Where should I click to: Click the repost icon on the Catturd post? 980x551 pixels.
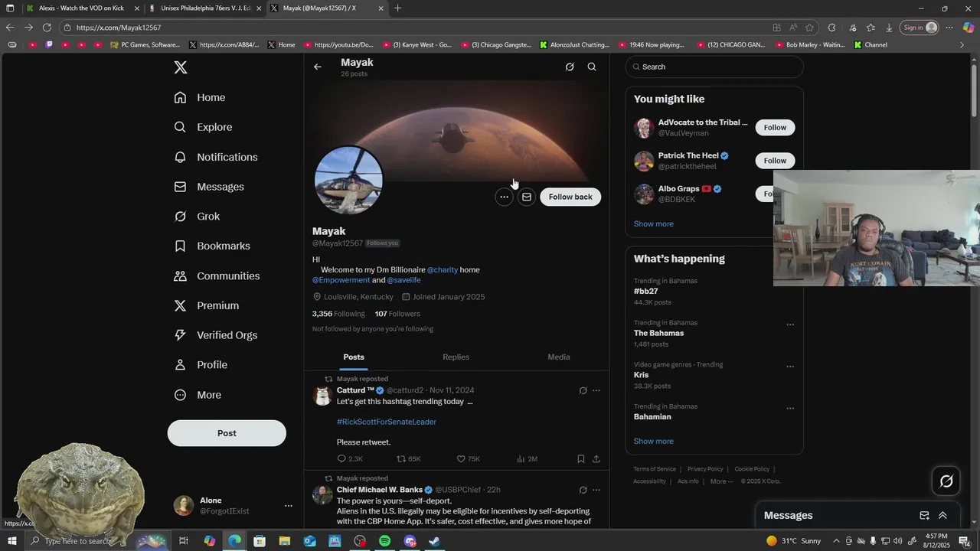400,459
